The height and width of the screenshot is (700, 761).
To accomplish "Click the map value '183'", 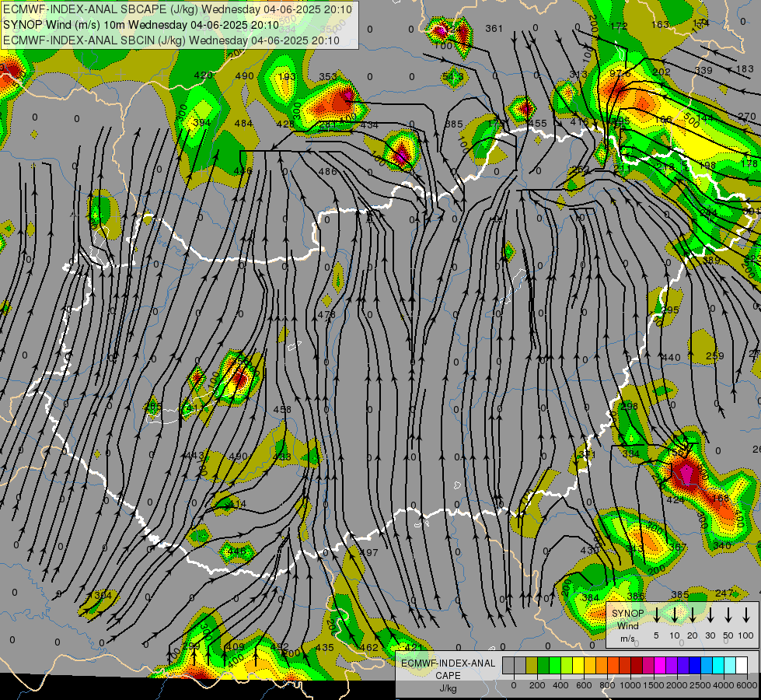I will tap(745, 69).
